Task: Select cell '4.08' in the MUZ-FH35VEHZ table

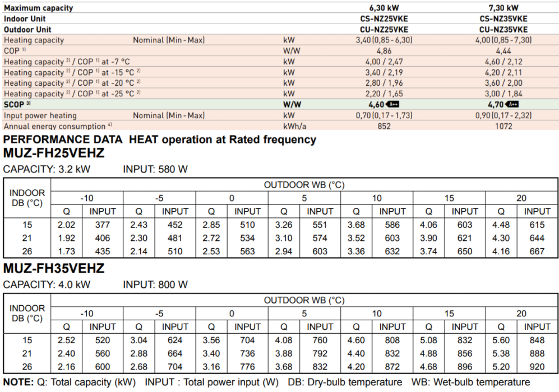Action: pos(284,340)
